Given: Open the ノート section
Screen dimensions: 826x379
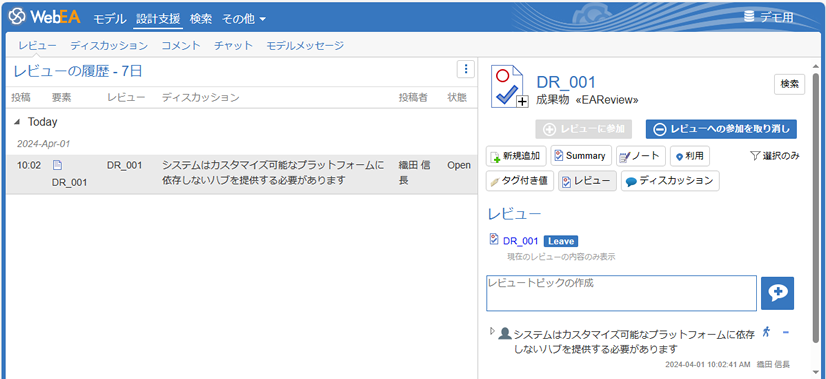Looking at the screenshot, I should click(641, 156).
